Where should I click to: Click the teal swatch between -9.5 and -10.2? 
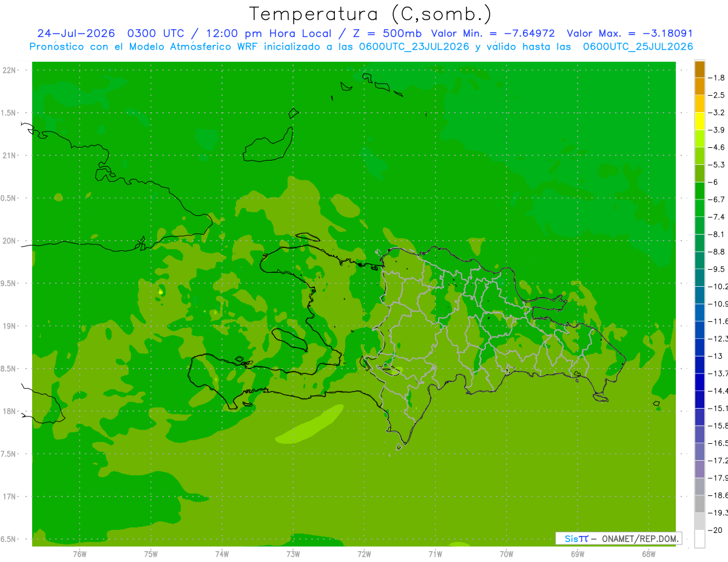coord(699,278)
